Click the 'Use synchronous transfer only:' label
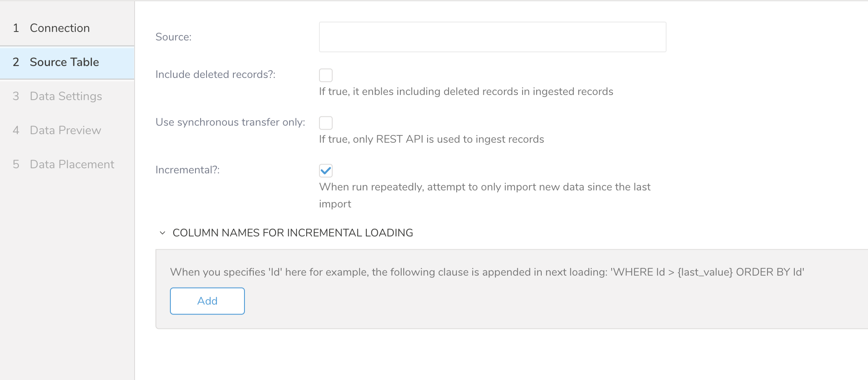 click(x=230, y=122)
